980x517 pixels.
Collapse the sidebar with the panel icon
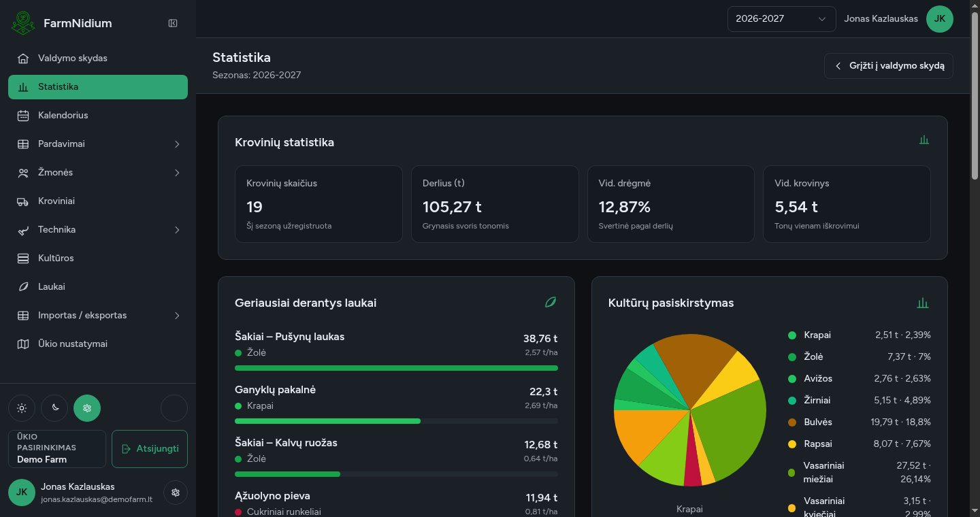[x=173, y=23]
